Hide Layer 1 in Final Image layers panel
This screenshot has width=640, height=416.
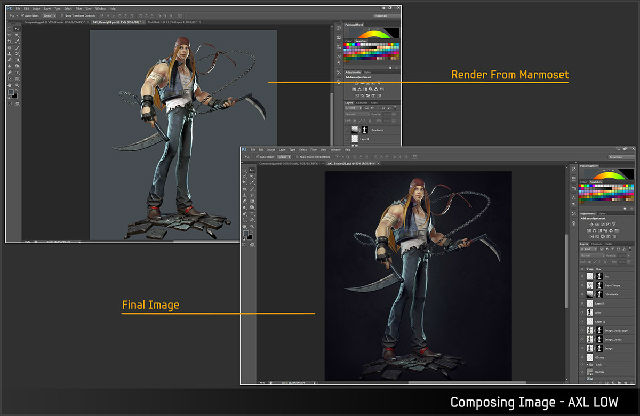tap(582, 303)
